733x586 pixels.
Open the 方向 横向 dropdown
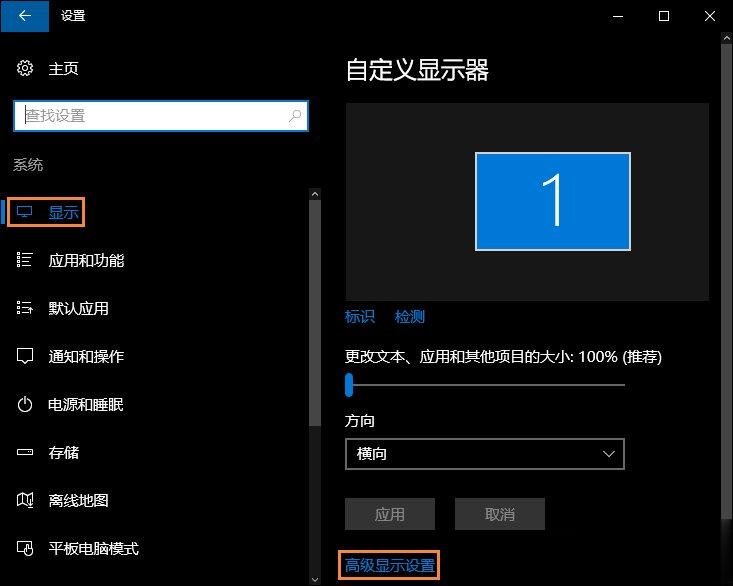(x=485, y=454)
